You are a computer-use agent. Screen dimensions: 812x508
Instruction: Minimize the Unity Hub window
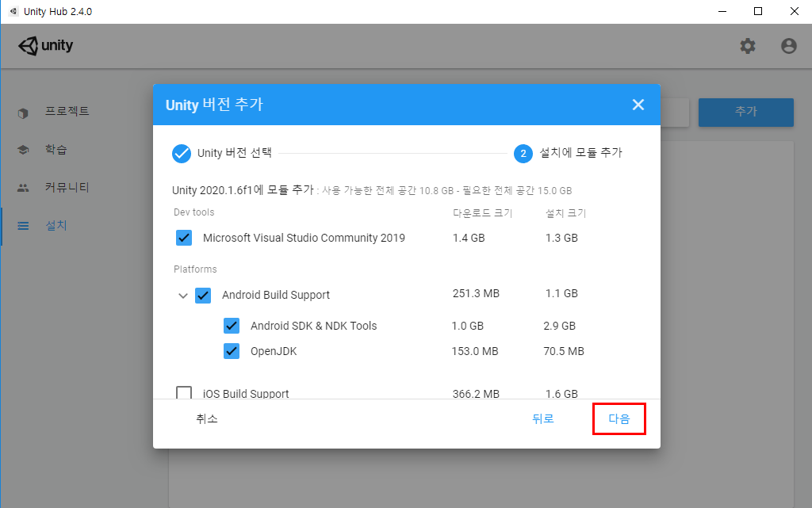click(722, 11)
